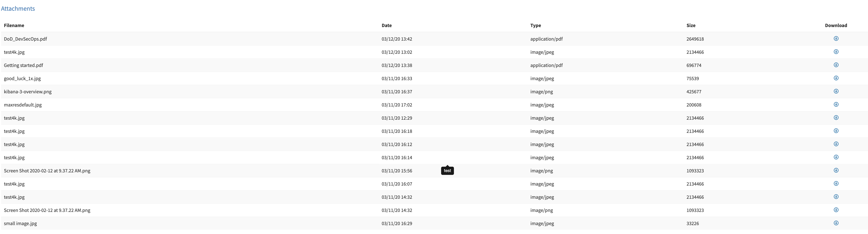Download the DoD_DevSecOps.pdf attachment
Viewport: 868px width, 234px height.
coord(836,38)
